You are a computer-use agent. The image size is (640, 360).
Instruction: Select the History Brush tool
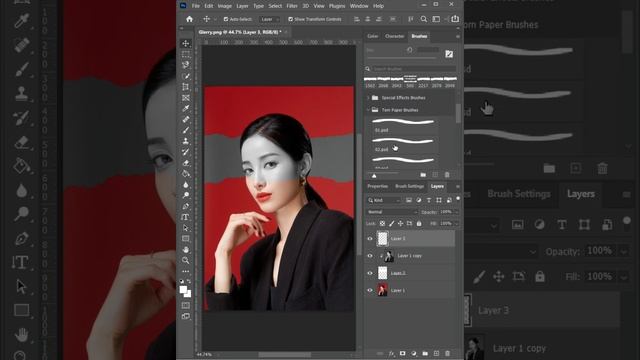pyautogui.click(x=186, y=152)
